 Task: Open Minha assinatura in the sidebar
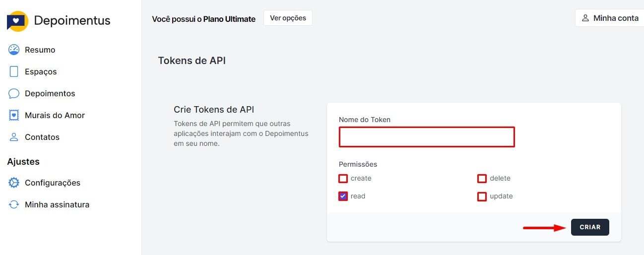57,204
